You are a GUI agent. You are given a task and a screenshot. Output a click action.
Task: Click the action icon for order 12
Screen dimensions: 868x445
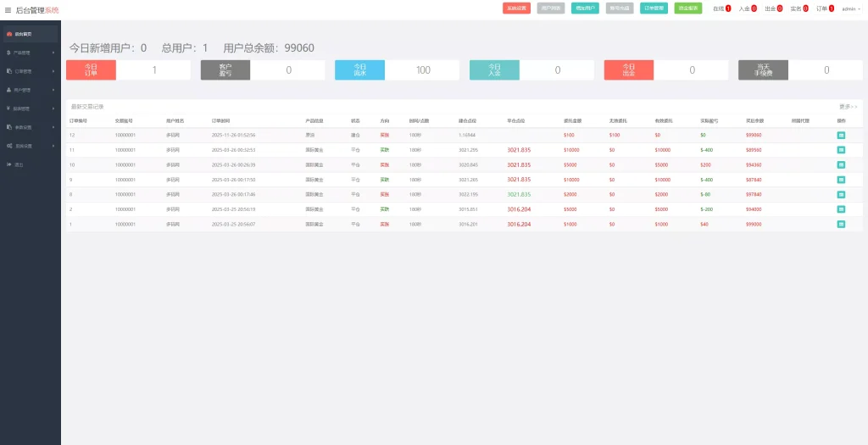coord(841,135)
